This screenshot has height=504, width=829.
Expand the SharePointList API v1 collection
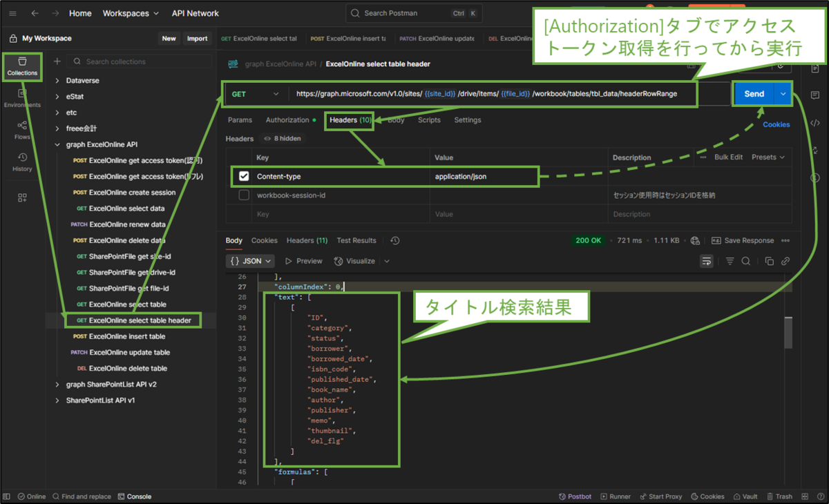pyautogui.click(x=57, y=400)
